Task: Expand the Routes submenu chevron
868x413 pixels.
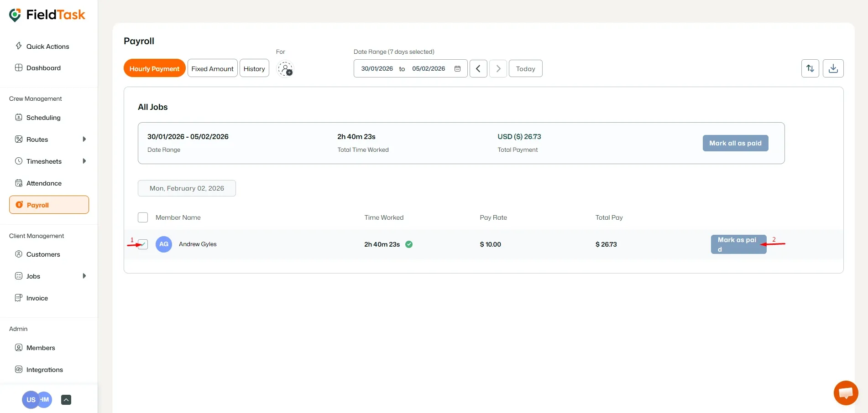Action: tap(84, 139)
